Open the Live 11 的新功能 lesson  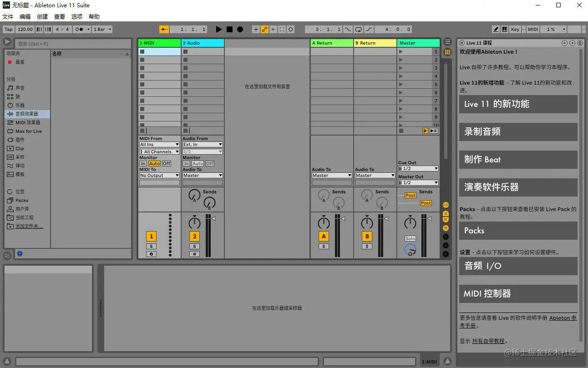518,104
